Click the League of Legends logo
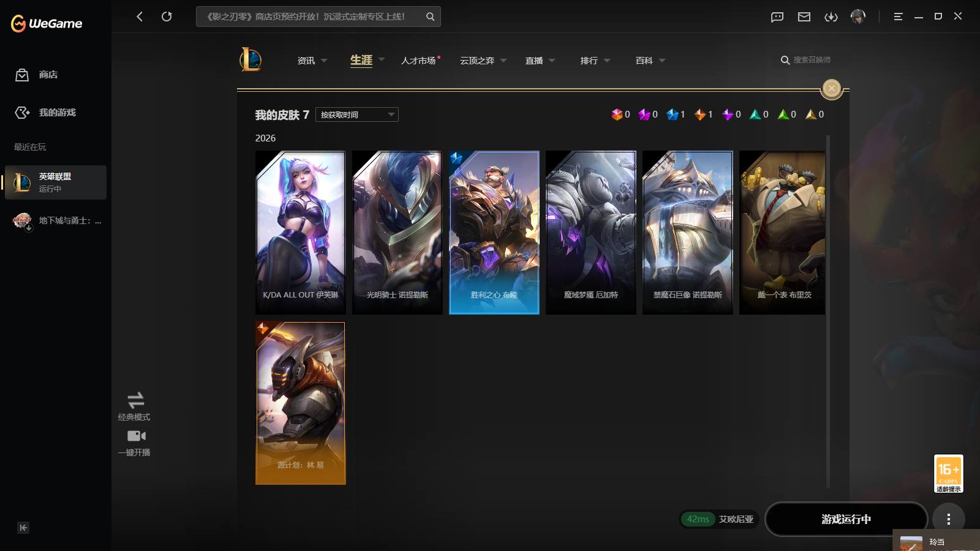The image size is (980, 551). 251,59
